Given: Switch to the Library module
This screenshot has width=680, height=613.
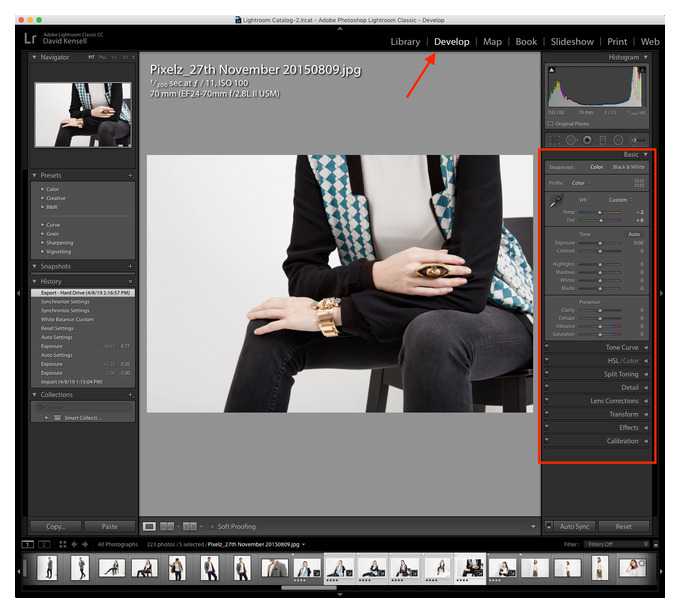Looking at the screenshot, I should (405, 42).
